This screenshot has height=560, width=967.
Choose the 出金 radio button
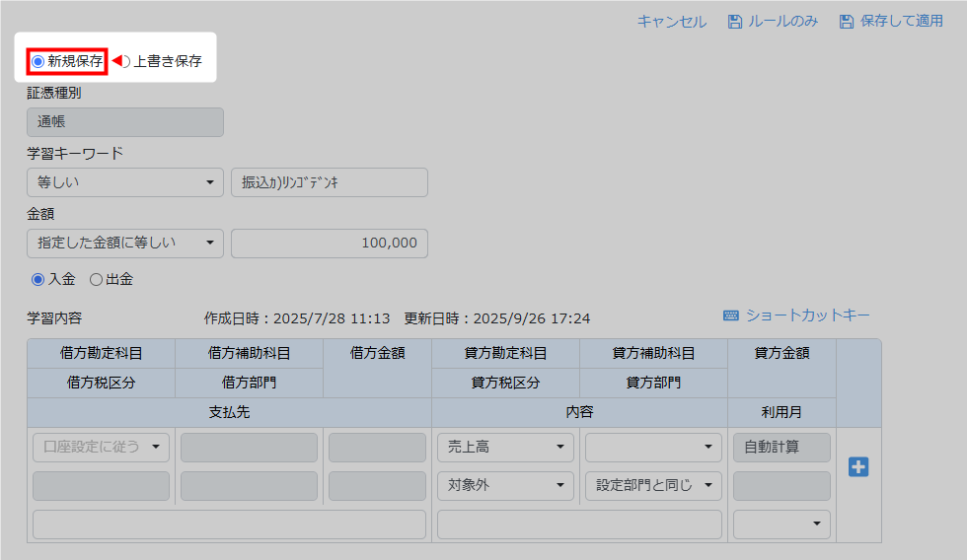pos(96,279)
